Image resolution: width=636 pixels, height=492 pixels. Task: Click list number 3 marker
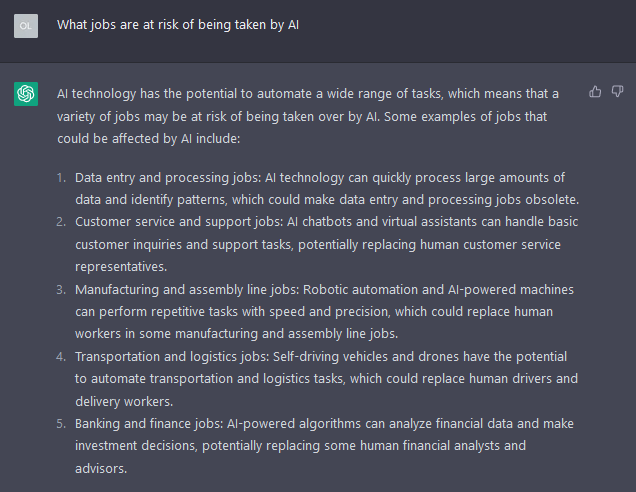click(61, 290)
